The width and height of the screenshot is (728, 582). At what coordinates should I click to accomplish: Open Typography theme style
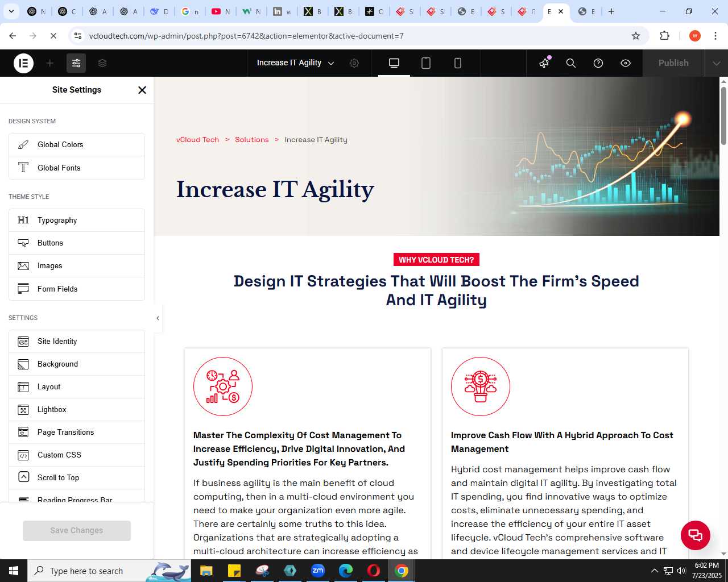click(x=77, y=221)
